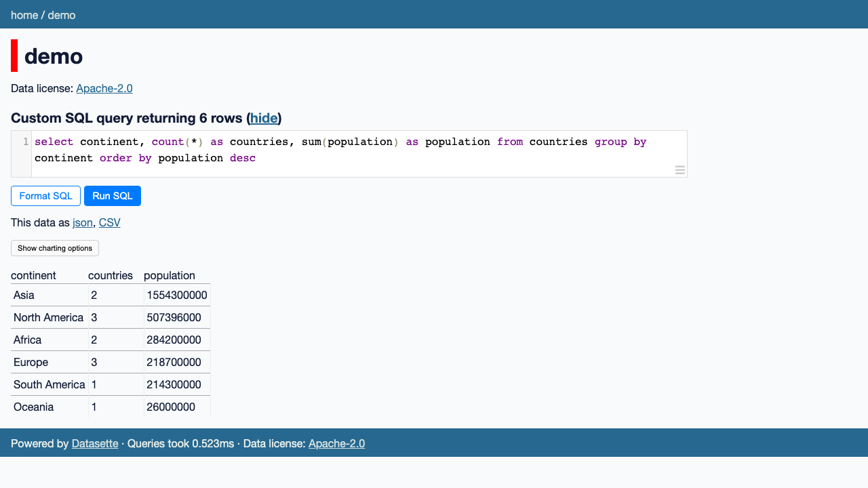The width and height of the screenshot is (868, 488).
Task: Click into the SQL query editor
Action: click(359, 154)
